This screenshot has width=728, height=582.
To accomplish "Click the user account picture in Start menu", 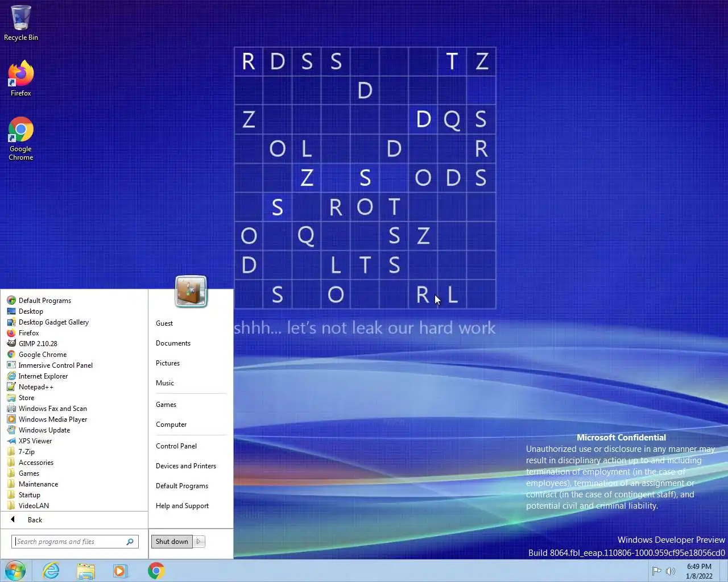I will 191,291.
